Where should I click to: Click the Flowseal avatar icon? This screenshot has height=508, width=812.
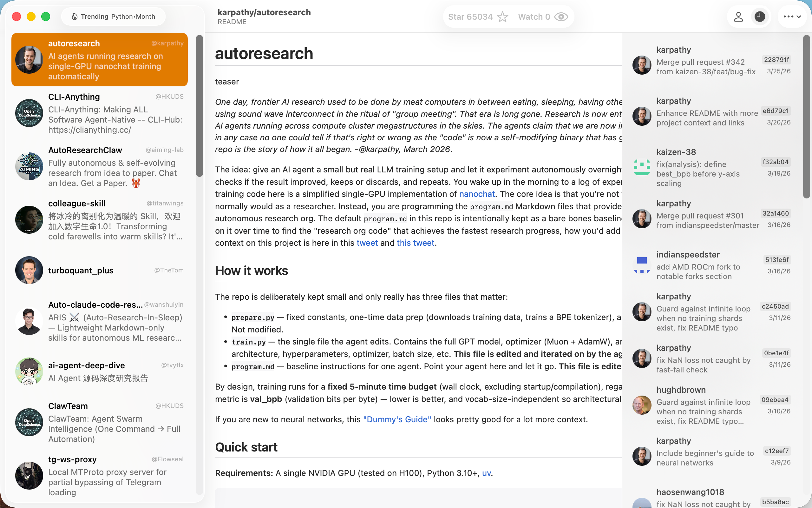pos(29,476)
